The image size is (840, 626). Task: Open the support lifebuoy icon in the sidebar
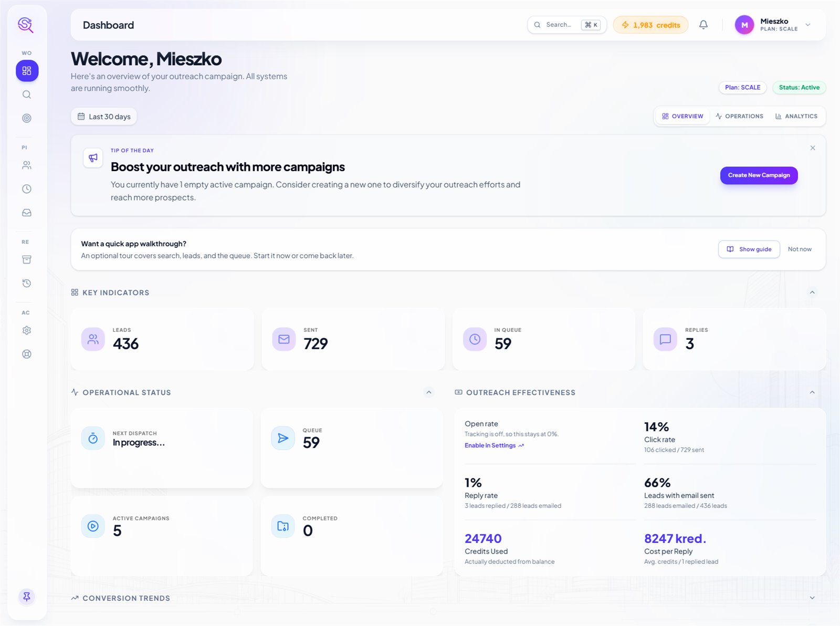(27, 354)
